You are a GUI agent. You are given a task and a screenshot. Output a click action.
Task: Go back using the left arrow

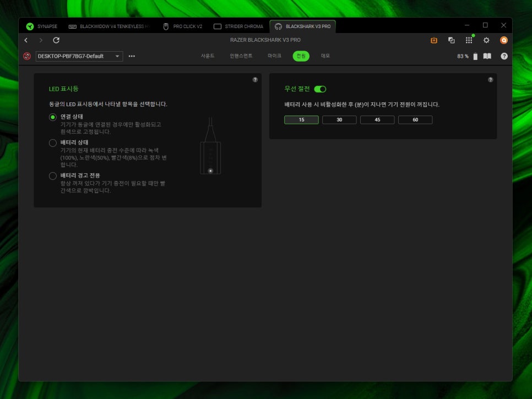[x=26, y=40]
